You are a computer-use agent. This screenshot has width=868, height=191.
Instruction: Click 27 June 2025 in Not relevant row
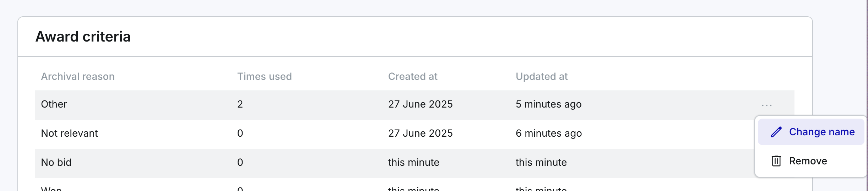pos(420,133)
